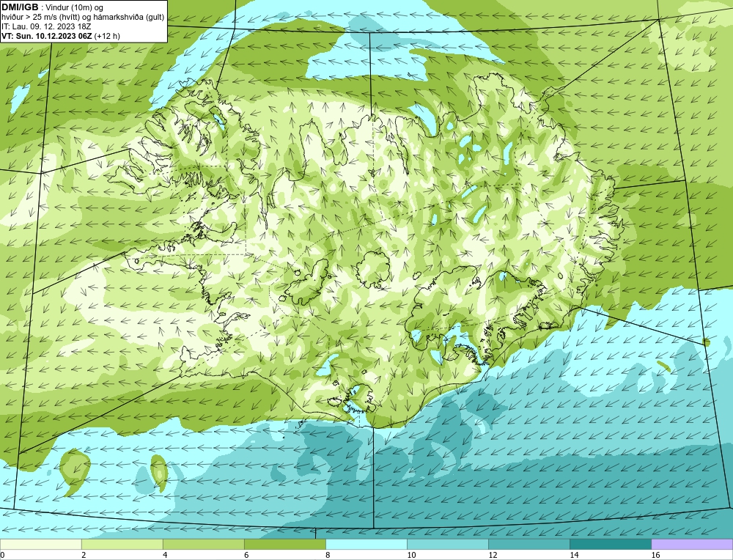This screenshot has height=560, width=733.
Task: Click the legend scale label '0'
Action: (x=2, y=555)
